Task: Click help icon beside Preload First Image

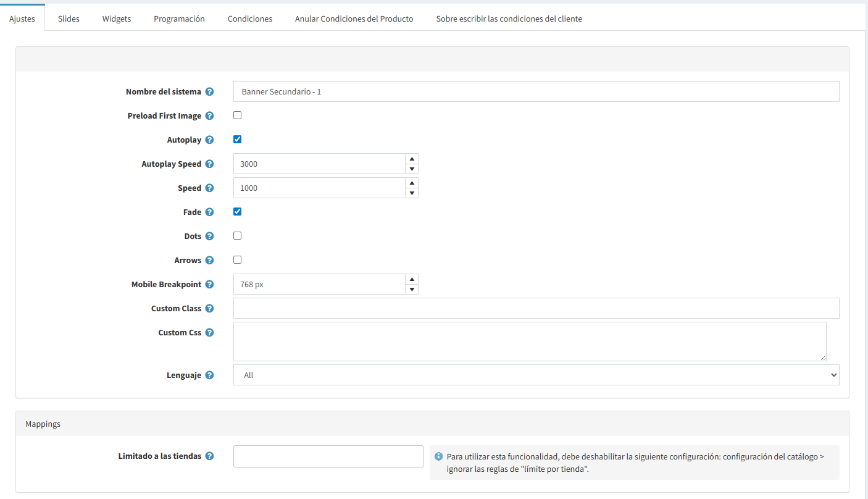Action: coord(209,116)
